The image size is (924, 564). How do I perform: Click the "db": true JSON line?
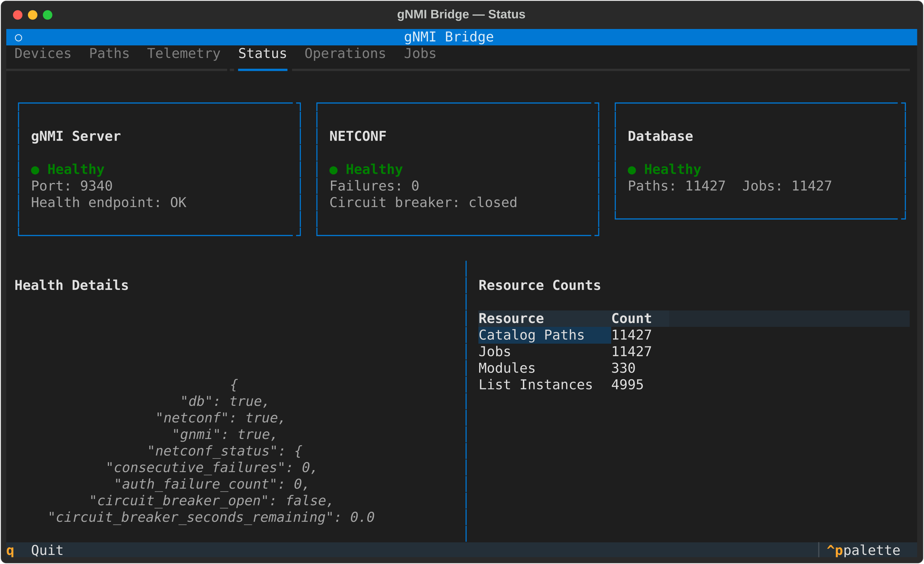tap(225, 401)
